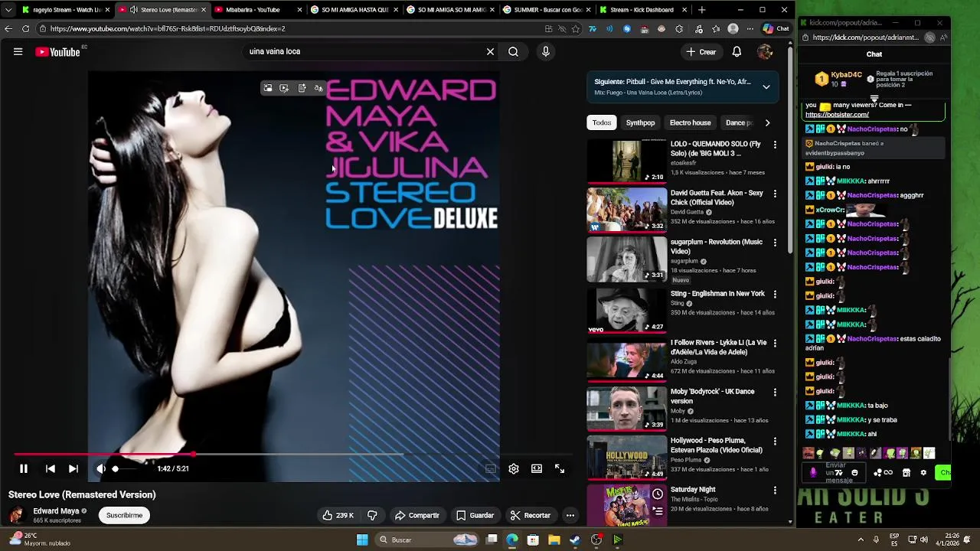Start voice search with microphone icon
980x551 pixels.
tap(545, 51)
